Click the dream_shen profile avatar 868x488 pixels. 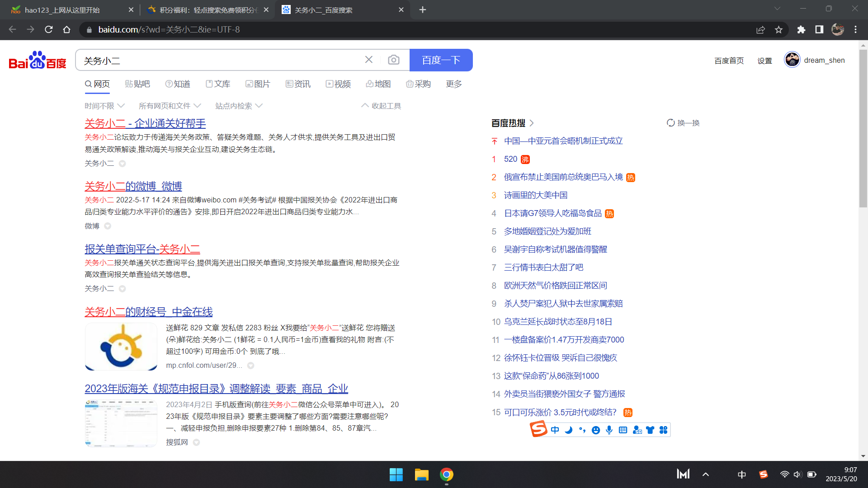tap(792, 60)
